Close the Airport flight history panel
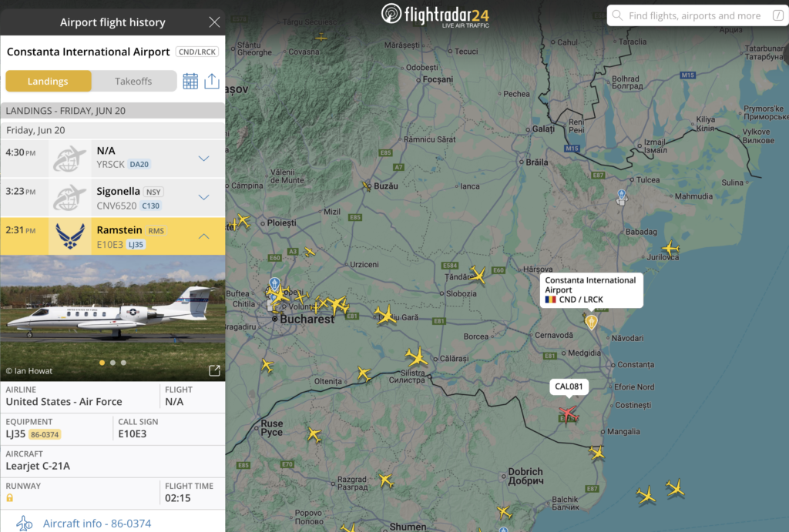The width and height of the screenshot is (789, 532). pos(214,22)
